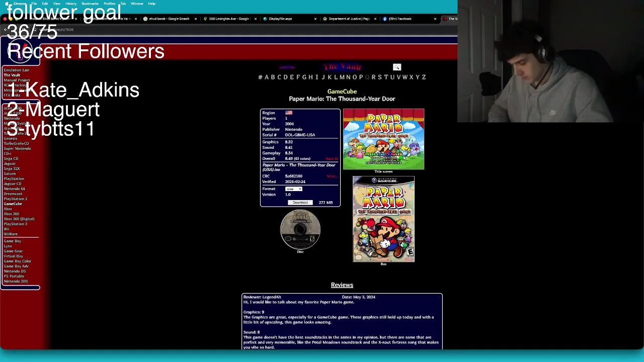
Task: Switch to 586 Lexington Ave Google tab
Action: (x=229, y=19)
